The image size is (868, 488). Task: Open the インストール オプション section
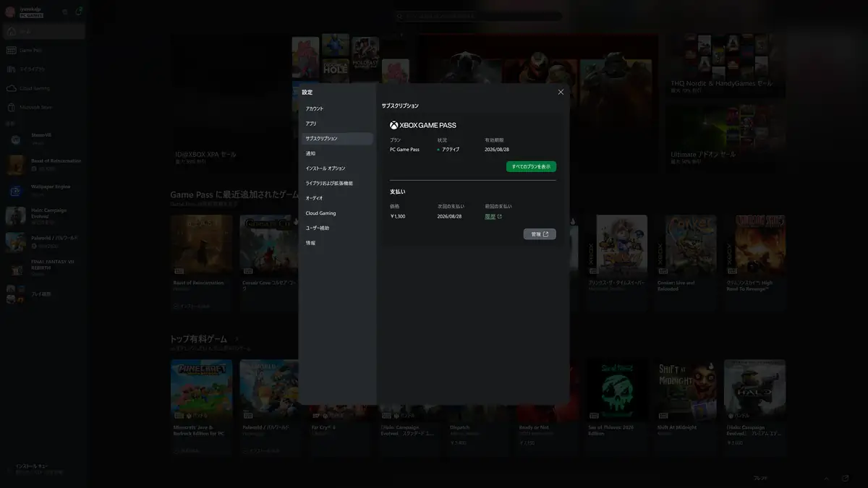point(337,168)
